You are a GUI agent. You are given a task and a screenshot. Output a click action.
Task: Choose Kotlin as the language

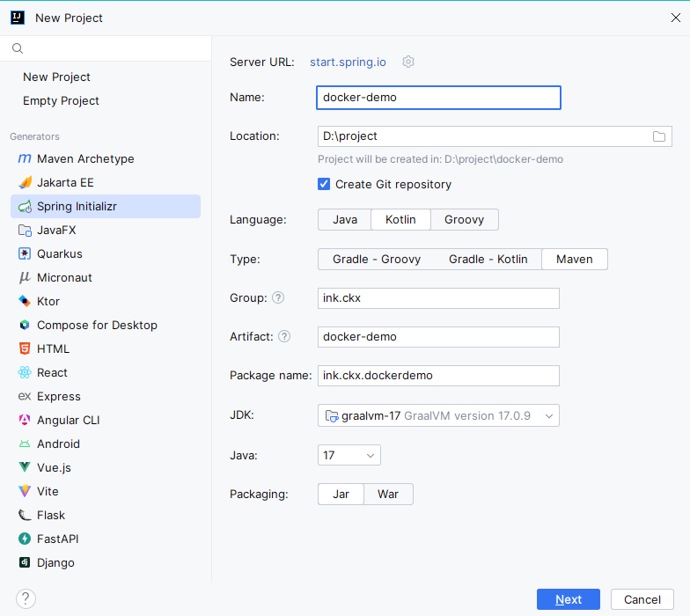[400, 220]
